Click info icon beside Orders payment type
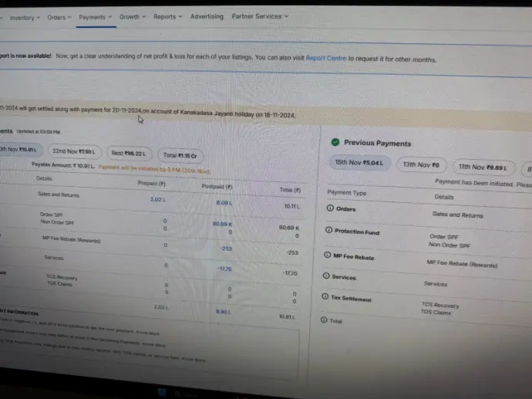This screenshot has height=399, width=532. tap(330, 208)
